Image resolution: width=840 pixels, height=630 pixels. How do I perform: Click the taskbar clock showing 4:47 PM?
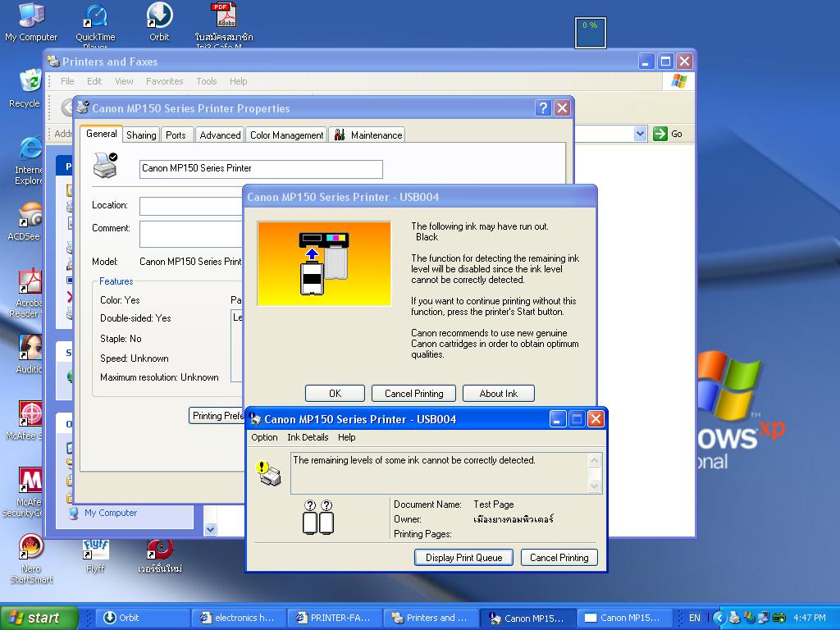pos(810,618)
